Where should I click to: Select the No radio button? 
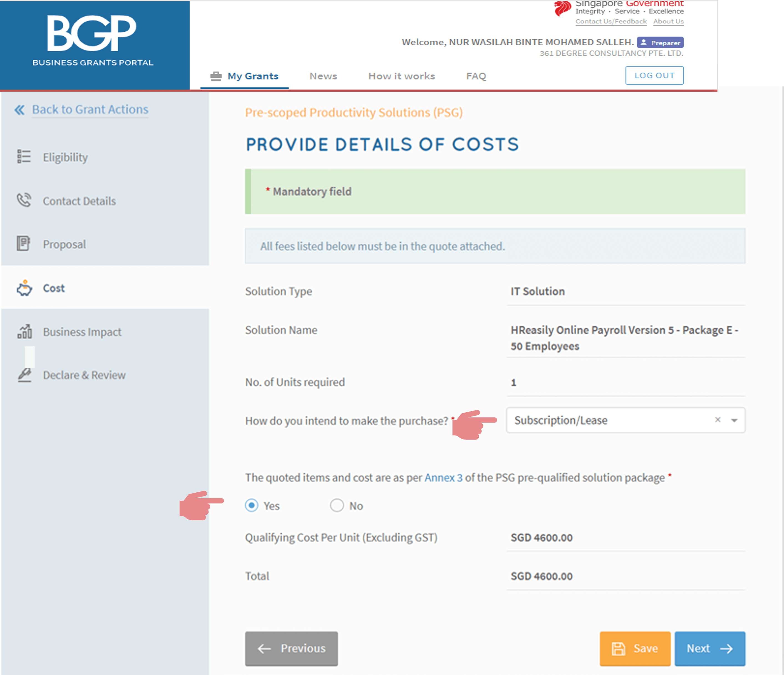pos(337,505)
